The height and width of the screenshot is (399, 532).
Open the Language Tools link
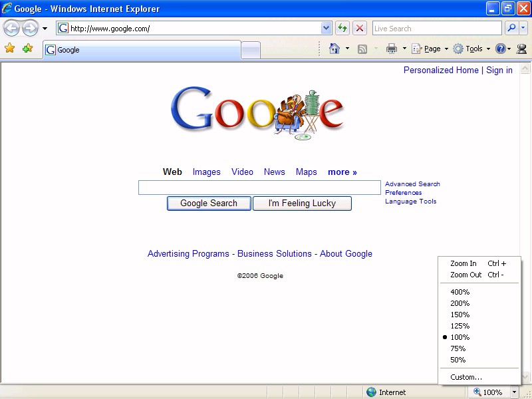[x=410, y=201]
